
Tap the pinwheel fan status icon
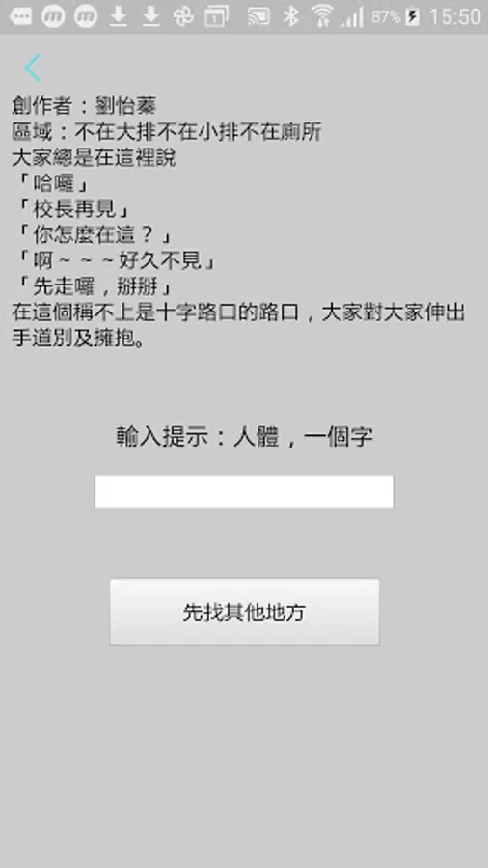(183, 16)
